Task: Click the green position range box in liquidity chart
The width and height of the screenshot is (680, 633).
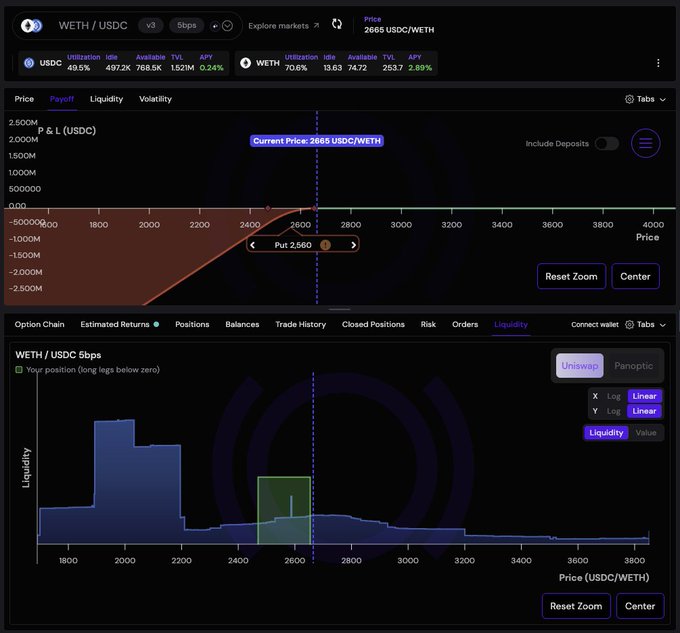Action: pyautogui.click(x=284, y=510)
